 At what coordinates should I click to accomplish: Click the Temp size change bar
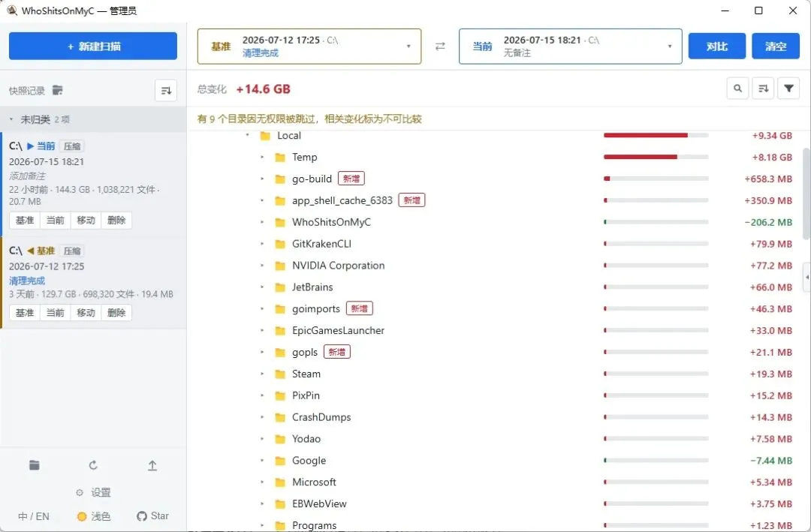pyautogui.click(x=656, y=157)
